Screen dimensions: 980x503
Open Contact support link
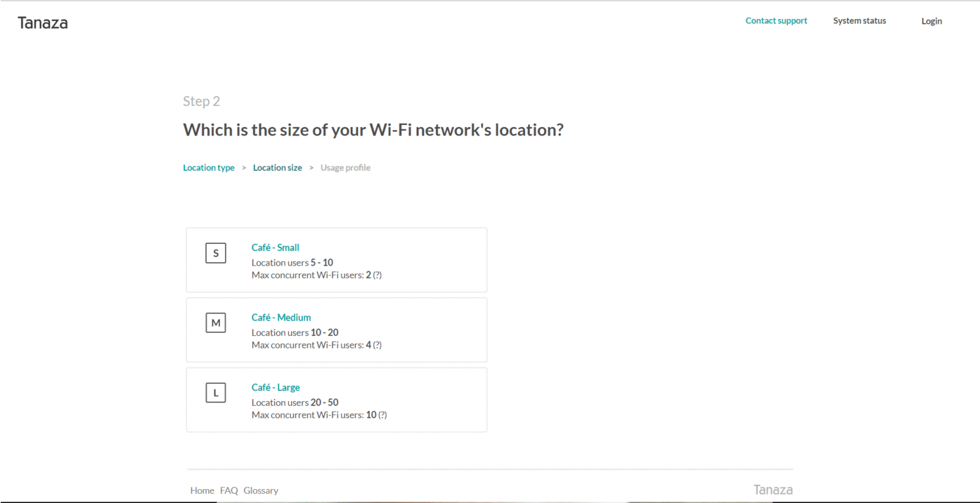point(776,21)
